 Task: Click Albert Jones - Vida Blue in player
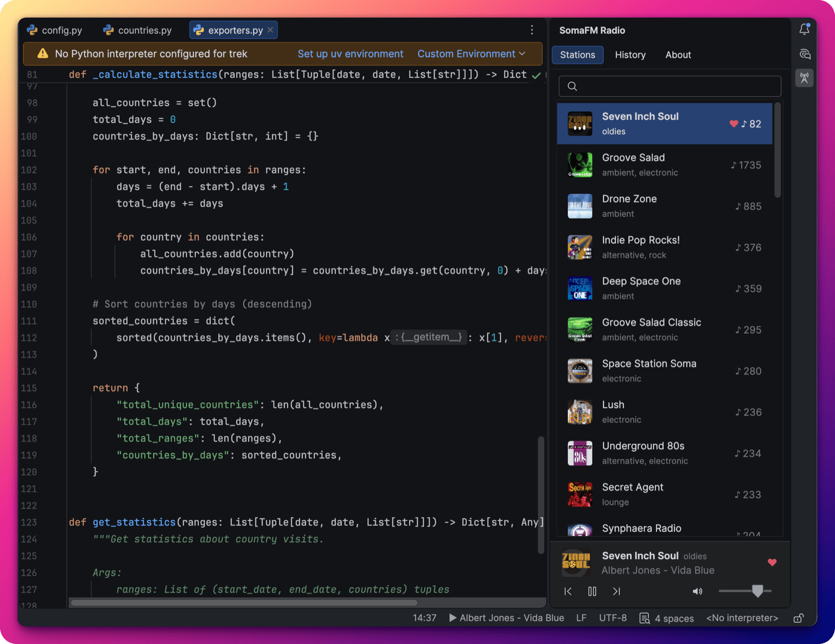tap(658, 570)
